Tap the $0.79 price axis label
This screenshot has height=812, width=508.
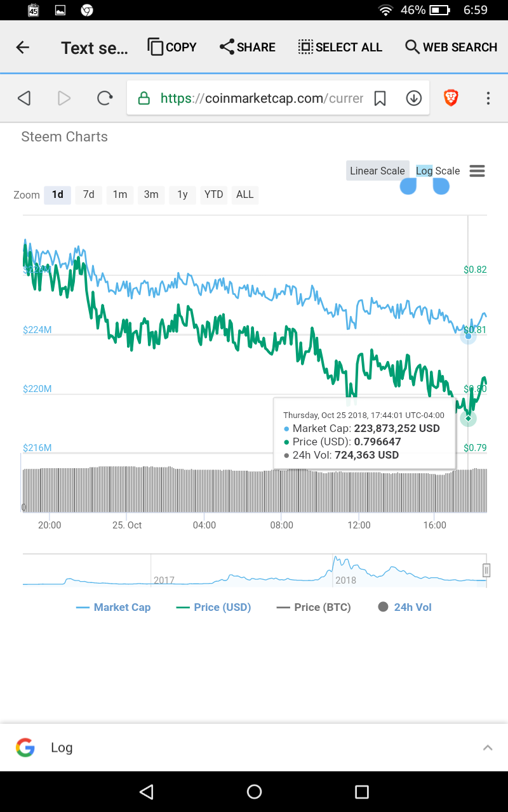pos(475,448)
